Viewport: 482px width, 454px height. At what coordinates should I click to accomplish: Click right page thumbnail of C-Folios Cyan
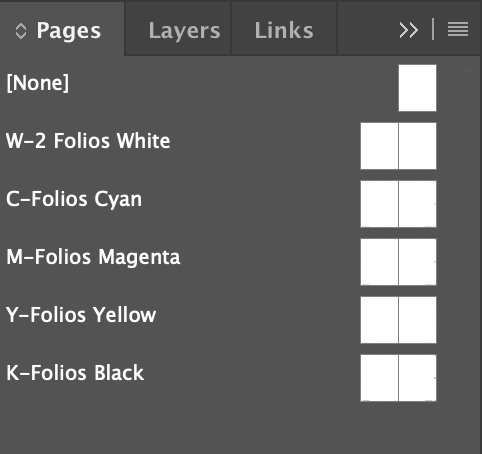tap(417, 204)
